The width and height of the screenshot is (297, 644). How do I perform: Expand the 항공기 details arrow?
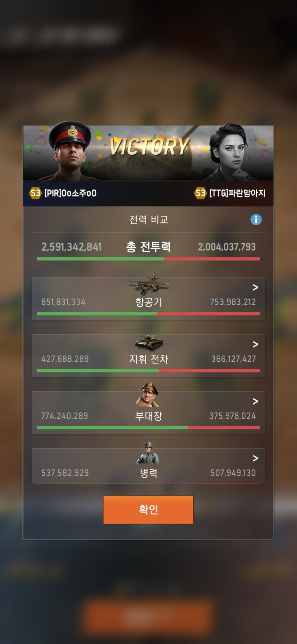(x=255, y=287)
